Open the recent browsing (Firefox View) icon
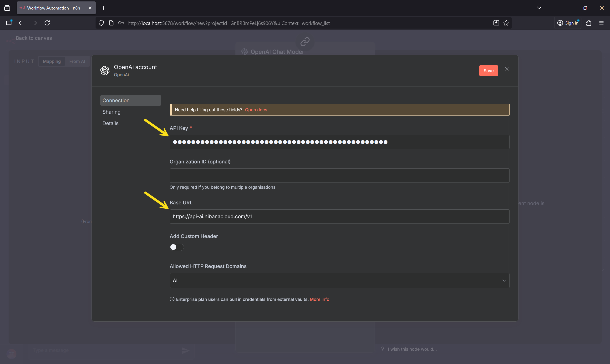This screenshot has width=610, height=364. [7, 8]
